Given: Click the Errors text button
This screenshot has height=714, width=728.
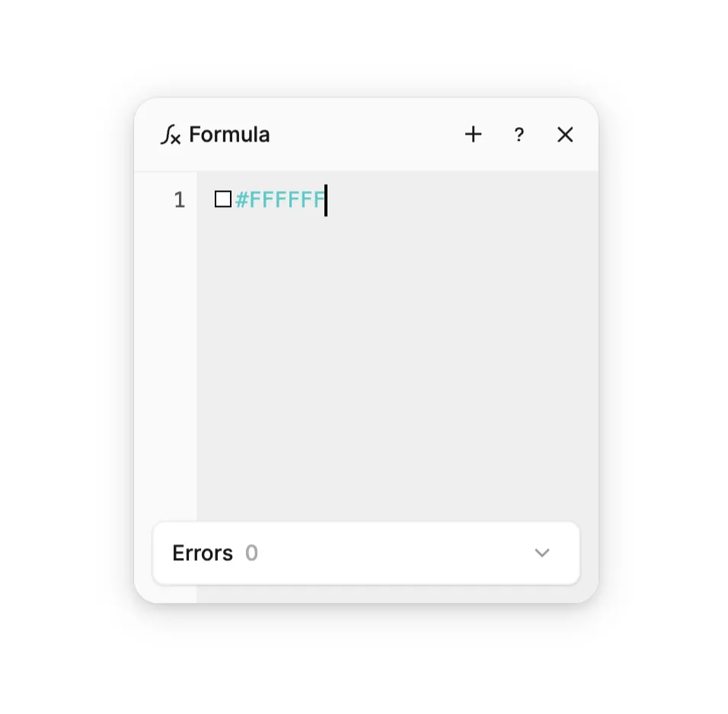Looking at the screenshot, I should [x=202, y=553].
